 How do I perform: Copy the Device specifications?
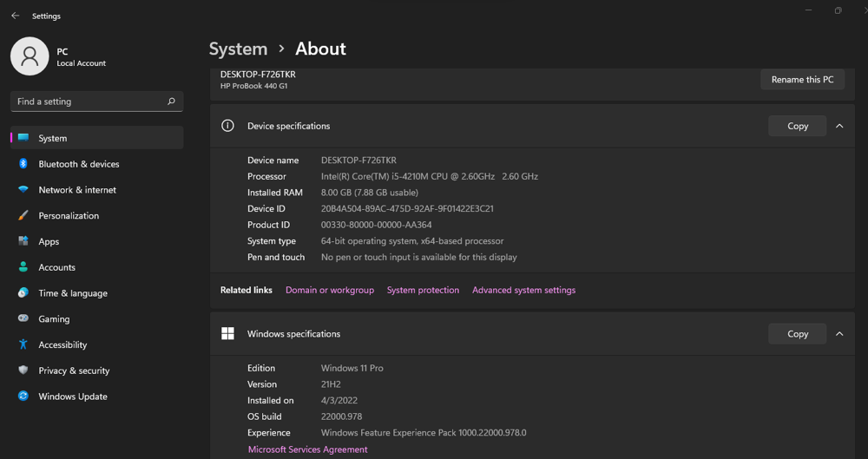pos(797,126)
